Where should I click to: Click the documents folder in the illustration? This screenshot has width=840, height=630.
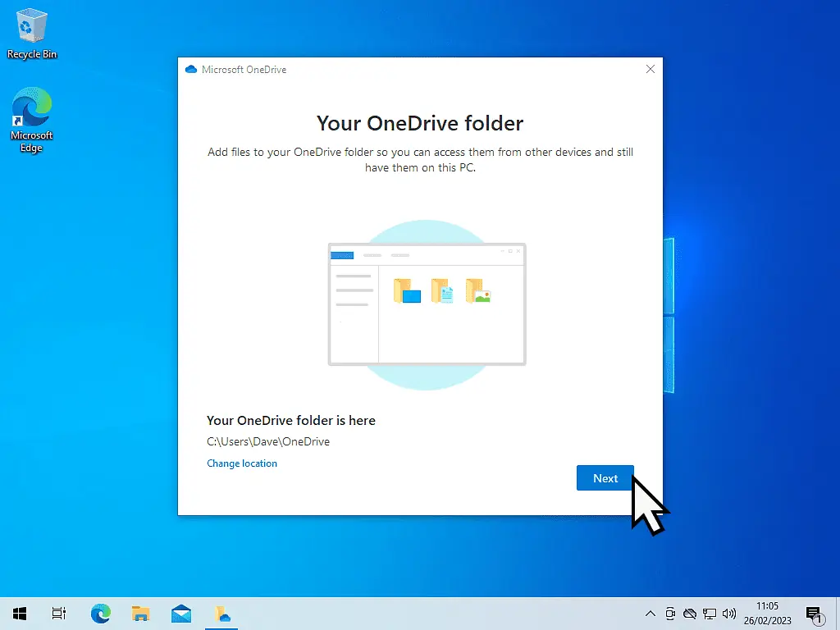tap(443, 290)
